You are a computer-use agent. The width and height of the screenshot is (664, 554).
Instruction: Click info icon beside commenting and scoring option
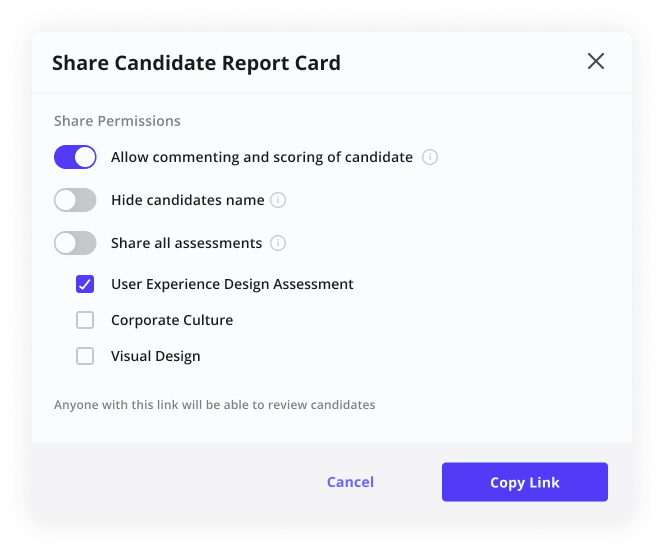click(x=429, y=157)
